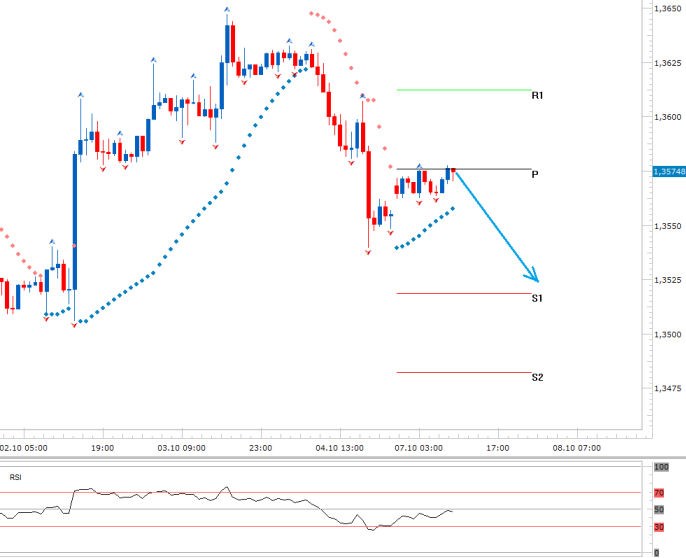Click the 1,3550 price axis label

(668, 226)
